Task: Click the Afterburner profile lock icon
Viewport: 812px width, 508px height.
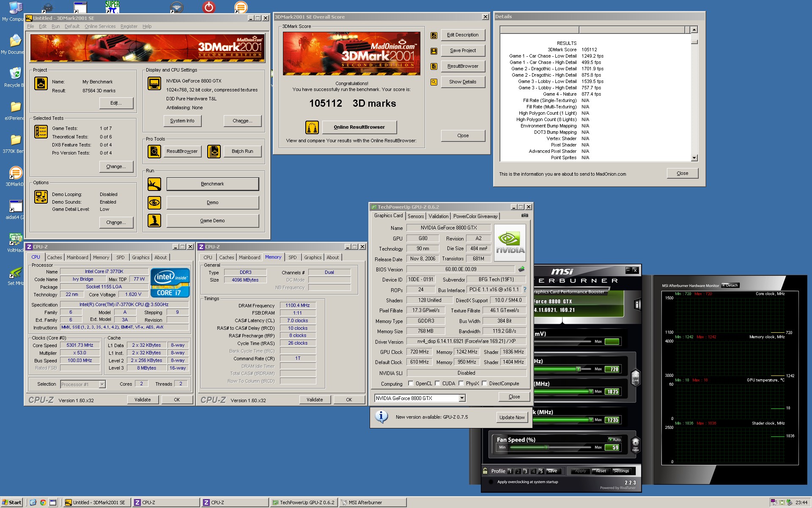Action: click(x=485, y=471)
